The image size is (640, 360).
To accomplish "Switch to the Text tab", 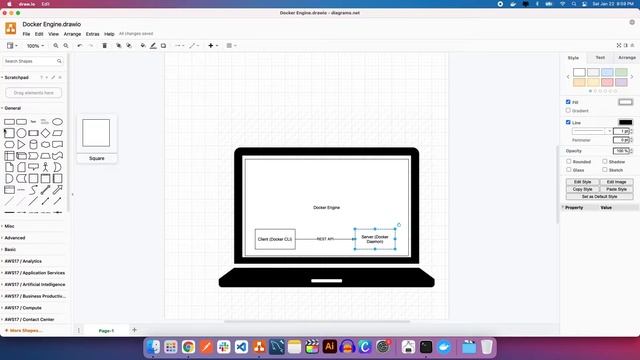I will click(x=600, y=58).
